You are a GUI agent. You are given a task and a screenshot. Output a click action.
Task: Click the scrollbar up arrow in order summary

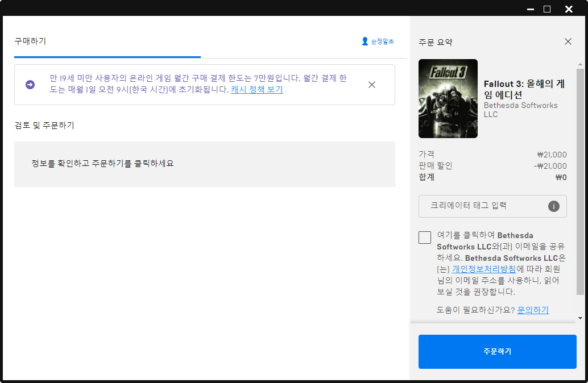tap(580, 64)
